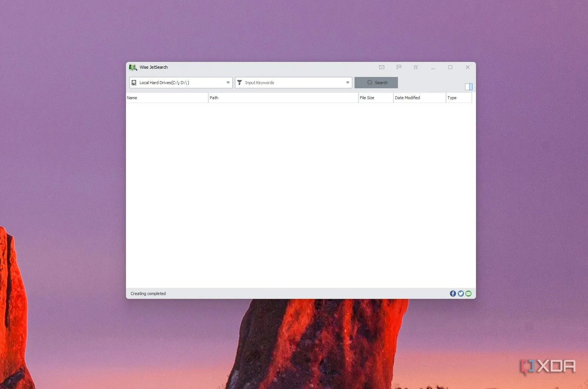Share via the Twitter bird icon
The height and width of the screenshot is (389, 588).
461,294
